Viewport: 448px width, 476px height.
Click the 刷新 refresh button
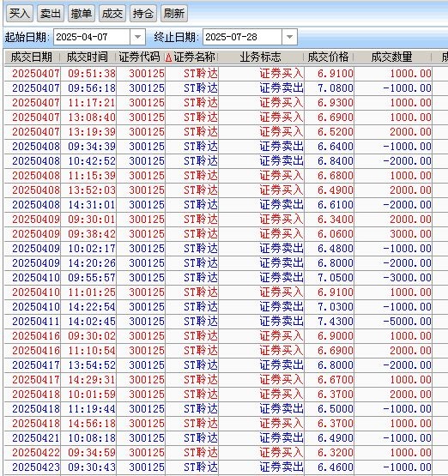coord(174,14)
